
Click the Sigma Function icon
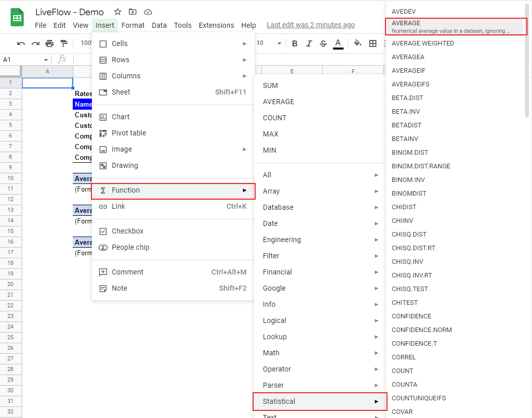103,191
